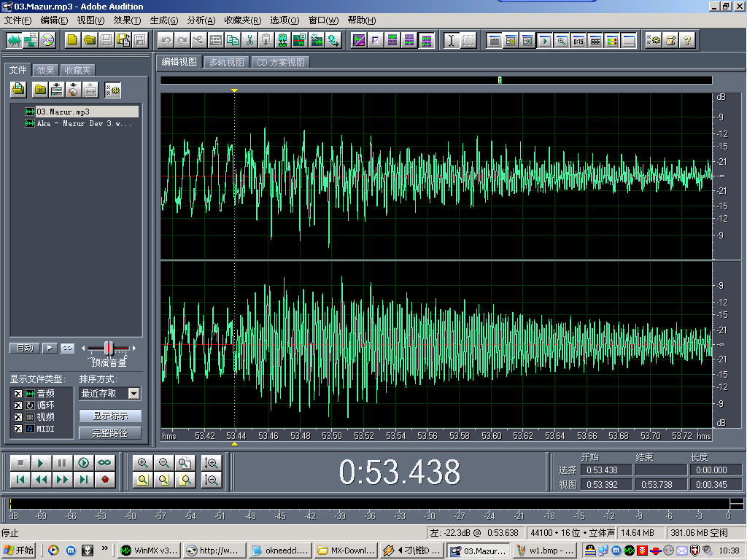
Task: Zoom out horizontally with the magnifier minus
Action: (x=164, y=463)
